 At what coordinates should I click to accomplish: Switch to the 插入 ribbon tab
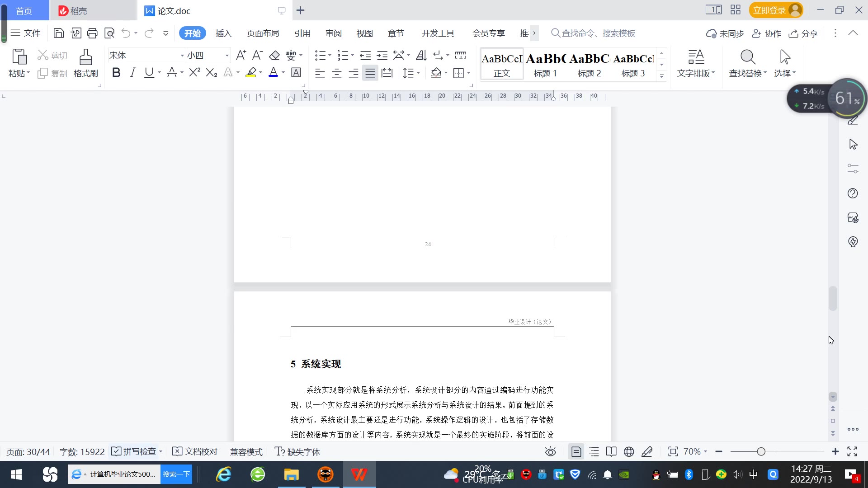[223, 33]
